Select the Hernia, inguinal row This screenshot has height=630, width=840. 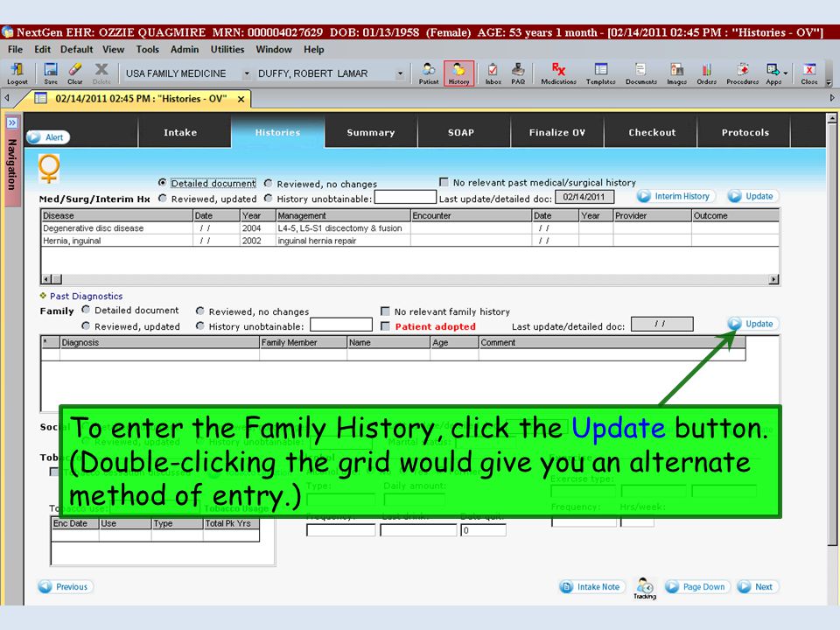[409, 241]
